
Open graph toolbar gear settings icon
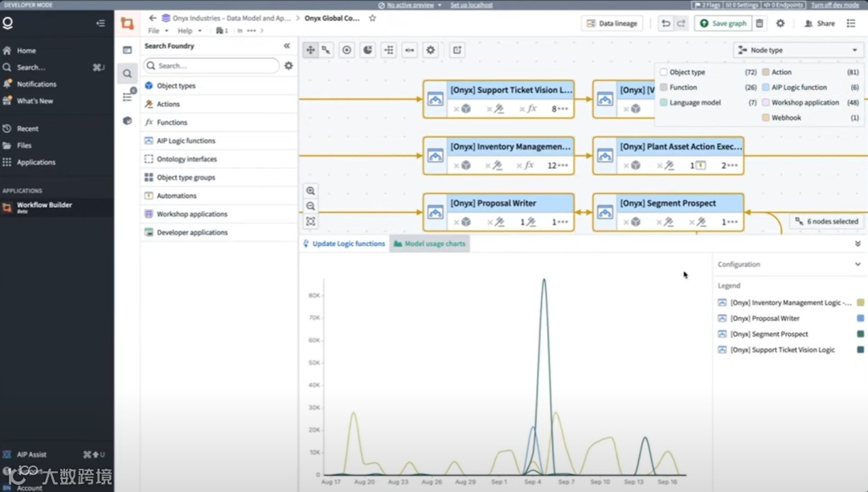[430, 50]
